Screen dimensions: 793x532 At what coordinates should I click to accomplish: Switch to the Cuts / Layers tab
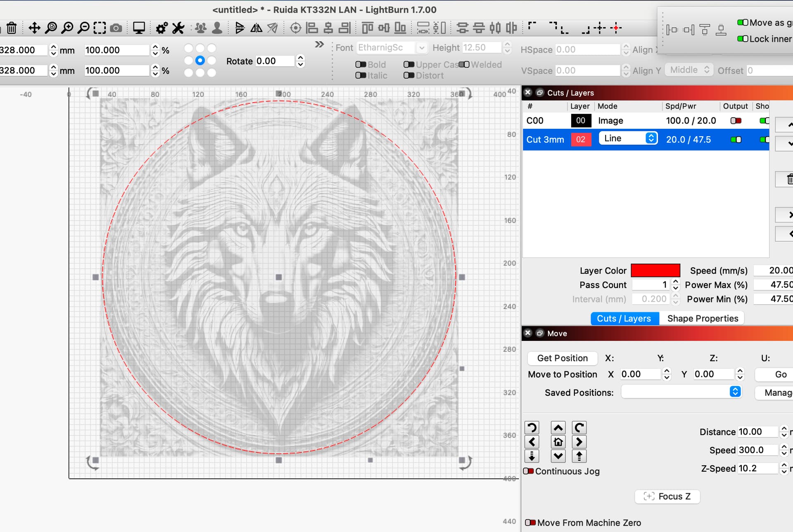pyautogui.click(x=624, y=318)
